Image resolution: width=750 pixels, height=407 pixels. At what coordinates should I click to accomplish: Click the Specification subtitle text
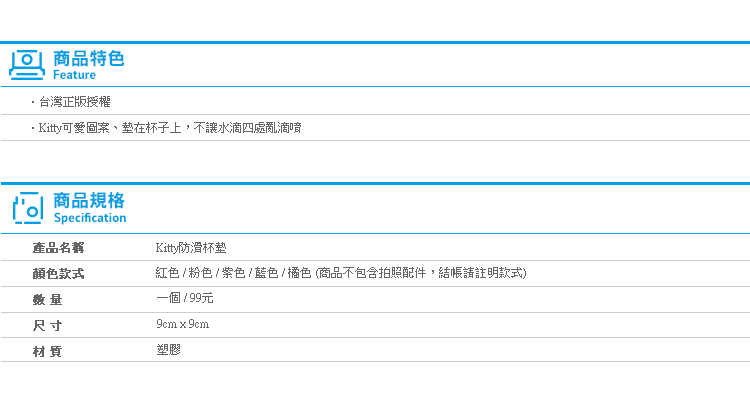pos(90,218)
